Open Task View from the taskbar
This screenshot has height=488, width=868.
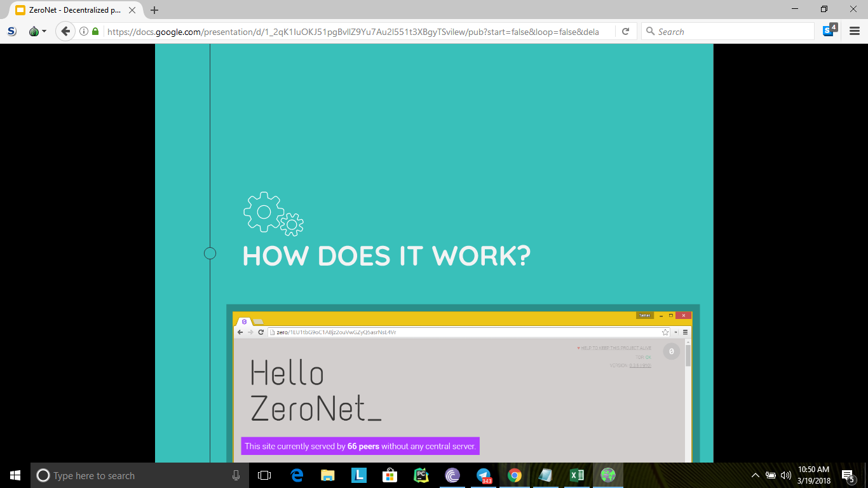(264, 475)
